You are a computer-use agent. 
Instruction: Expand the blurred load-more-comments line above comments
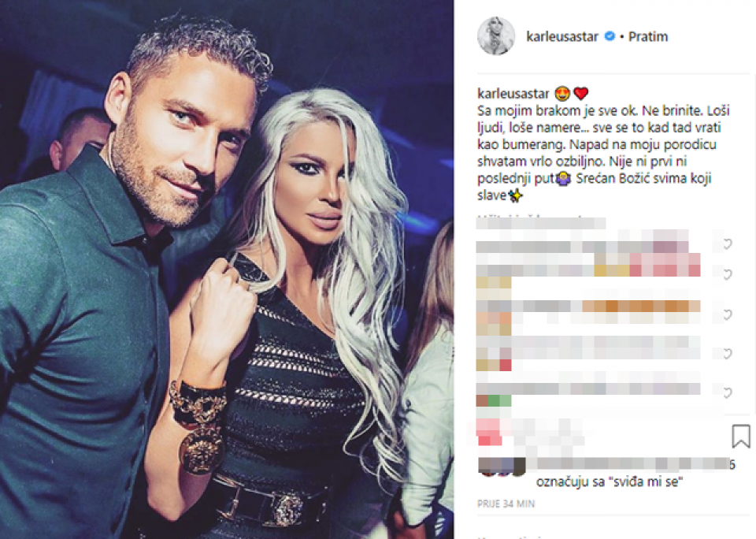pyautogui.click(x=541, y=222)
